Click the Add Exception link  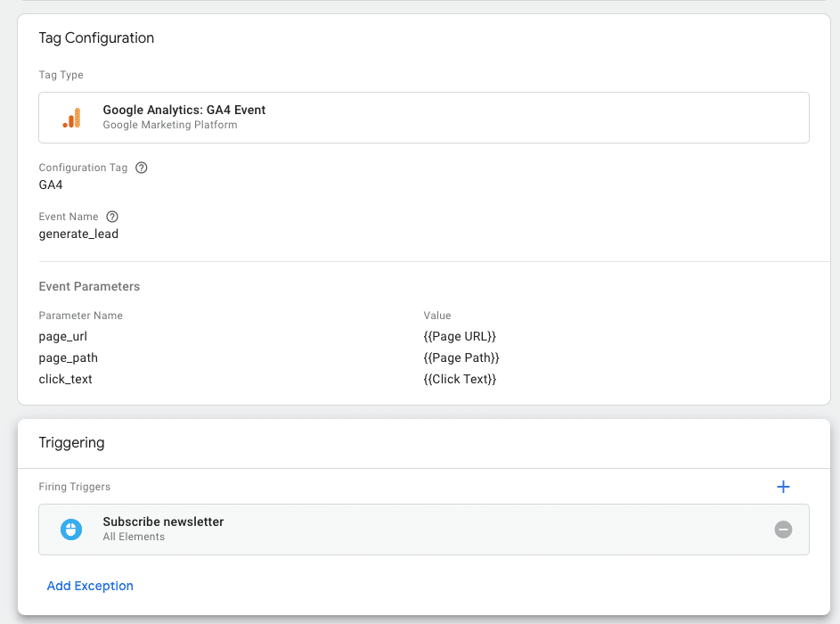[x=90, y=586]
